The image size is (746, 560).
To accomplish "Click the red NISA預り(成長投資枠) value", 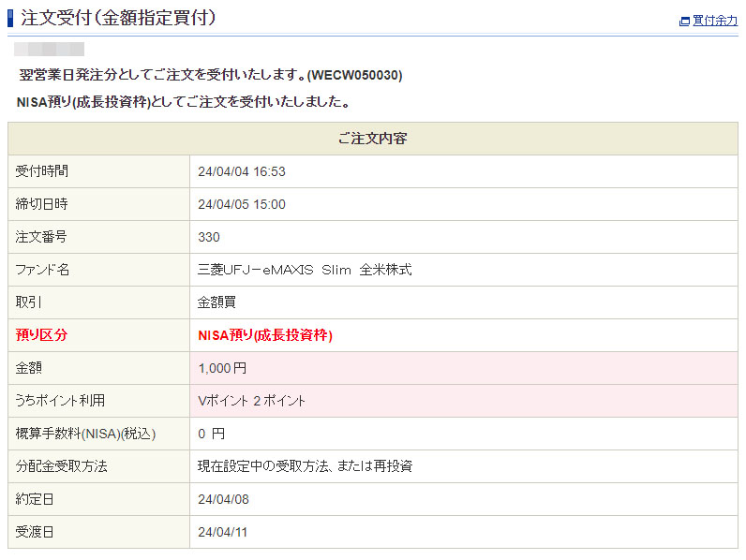I will 265,335.
